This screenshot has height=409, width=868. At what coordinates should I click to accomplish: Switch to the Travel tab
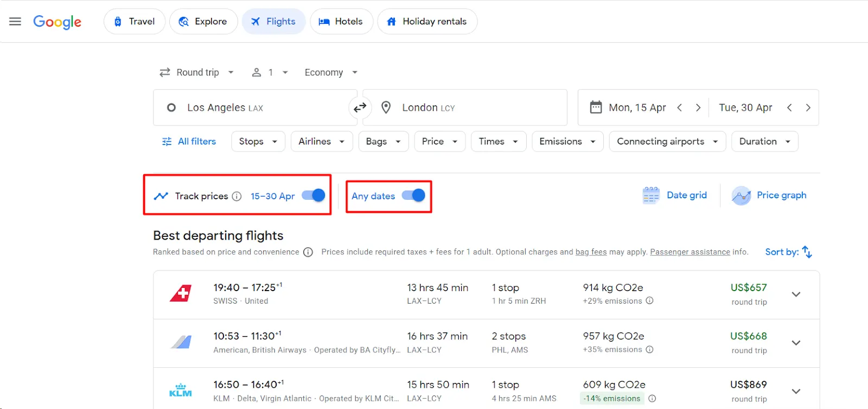pos(135,22)
